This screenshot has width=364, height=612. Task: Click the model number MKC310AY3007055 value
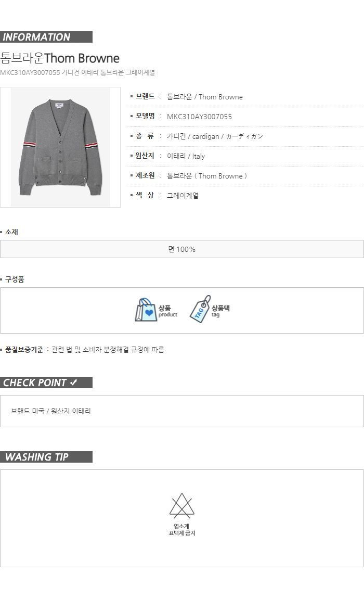[199, 117]
